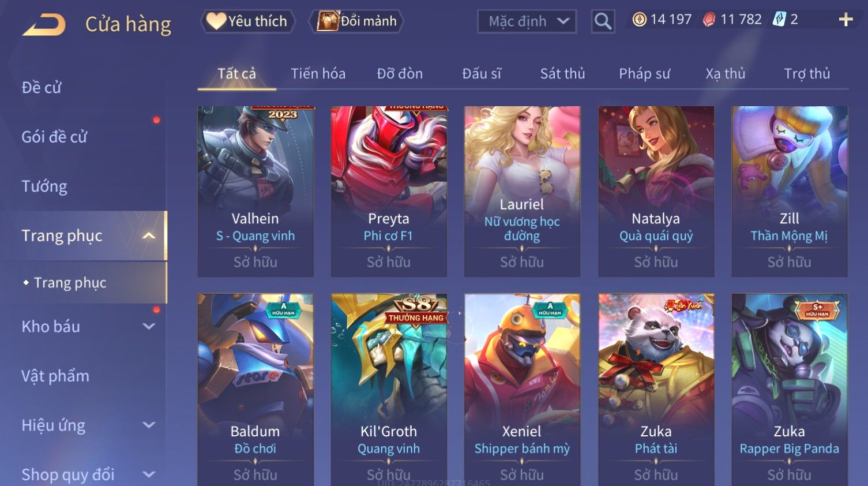Collapse the Trang phục sidebar section

click(149, 235)
